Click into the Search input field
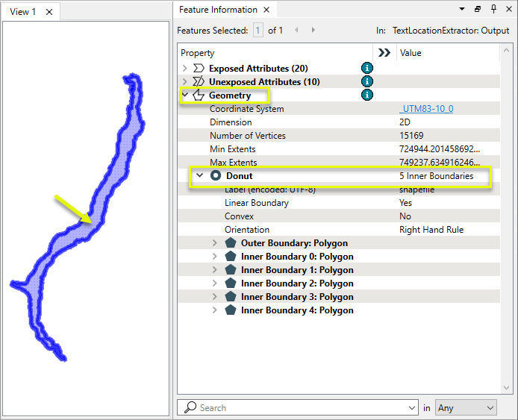The height and width of the screenshot is (420, 518). tap(299, 408)
